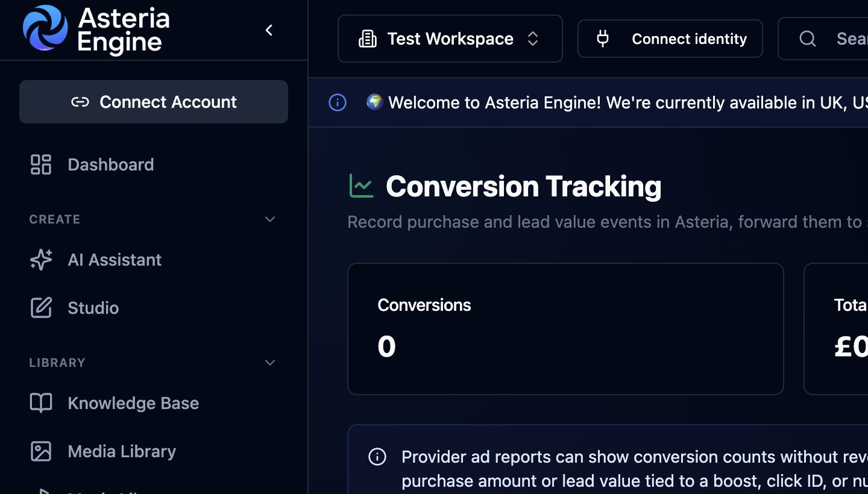
Task: Open the Dashboard page
Action: coord(154,164)
